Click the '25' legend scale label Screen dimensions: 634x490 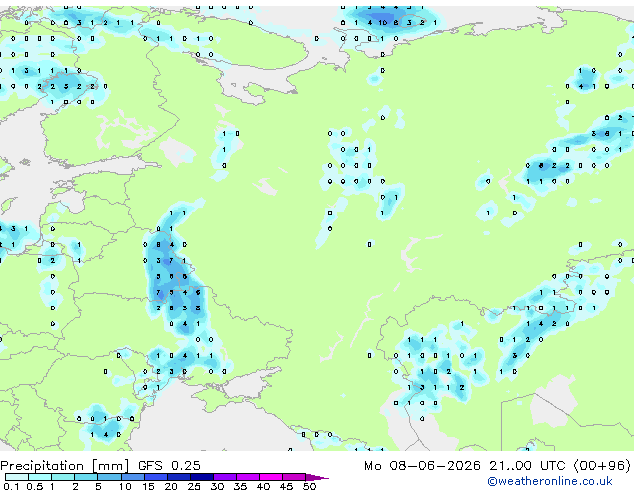point(194,486)
